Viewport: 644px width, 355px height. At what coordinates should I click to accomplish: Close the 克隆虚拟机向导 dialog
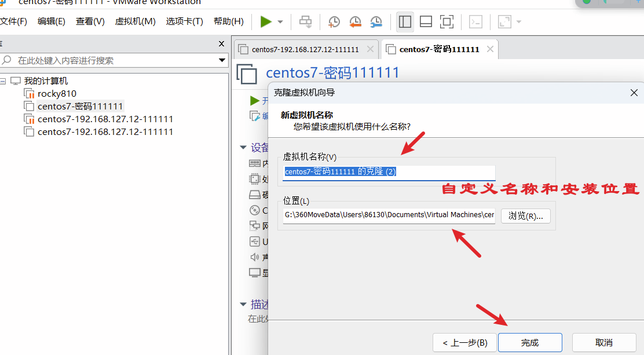pos(634,93)
